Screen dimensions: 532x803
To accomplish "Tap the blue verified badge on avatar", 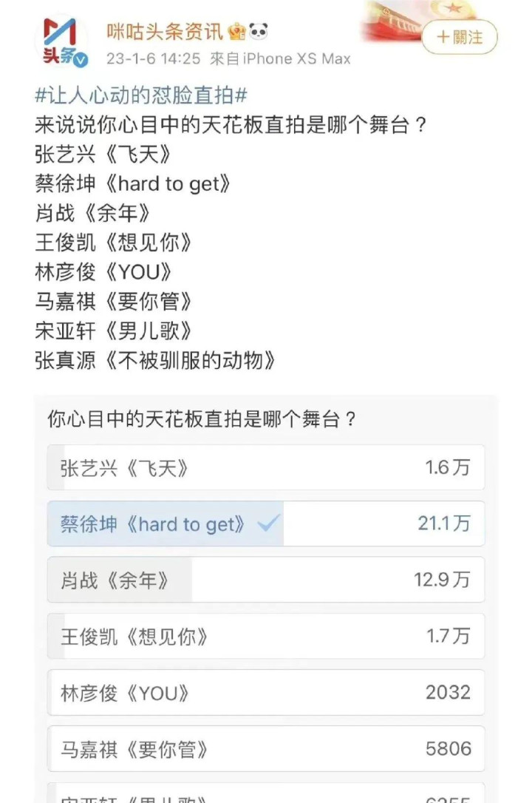I will 81,60.
